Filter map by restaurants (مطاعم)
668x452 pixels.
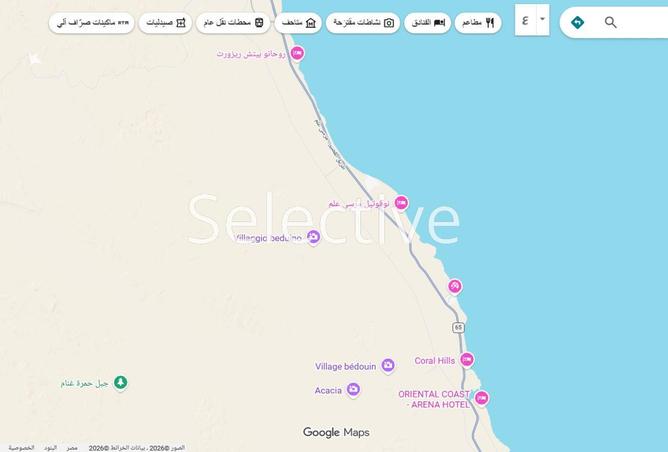tap(478, 22)
